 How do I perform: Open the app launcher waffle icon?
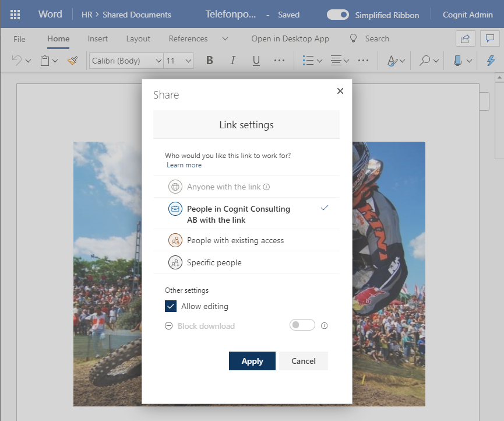point(16,15)
